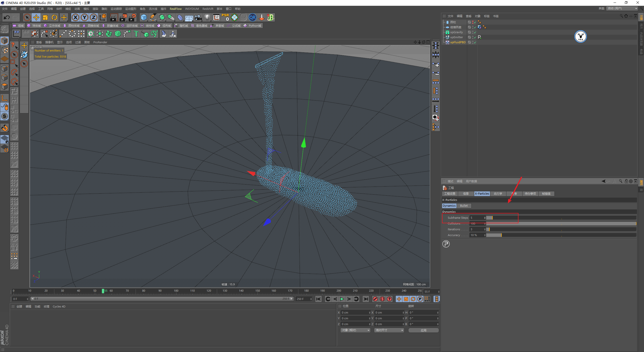Image resolution: width=644 pixels, height=352 pixels.
Task: Open the Render Settings clapperboard-gear icon
Action: click(x=132, y=17)
